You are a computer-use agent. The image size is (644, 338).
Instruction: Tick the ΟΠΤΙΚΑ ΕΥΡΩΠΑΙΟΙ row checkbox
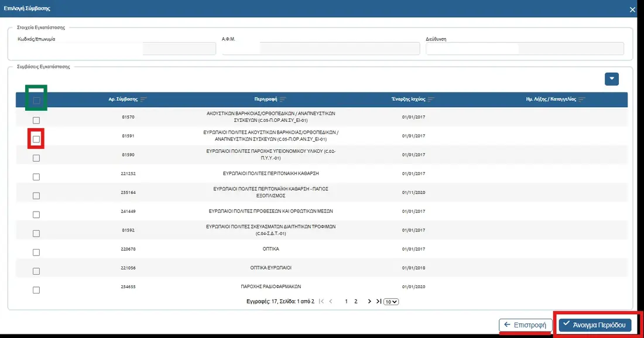coord(36,271)
